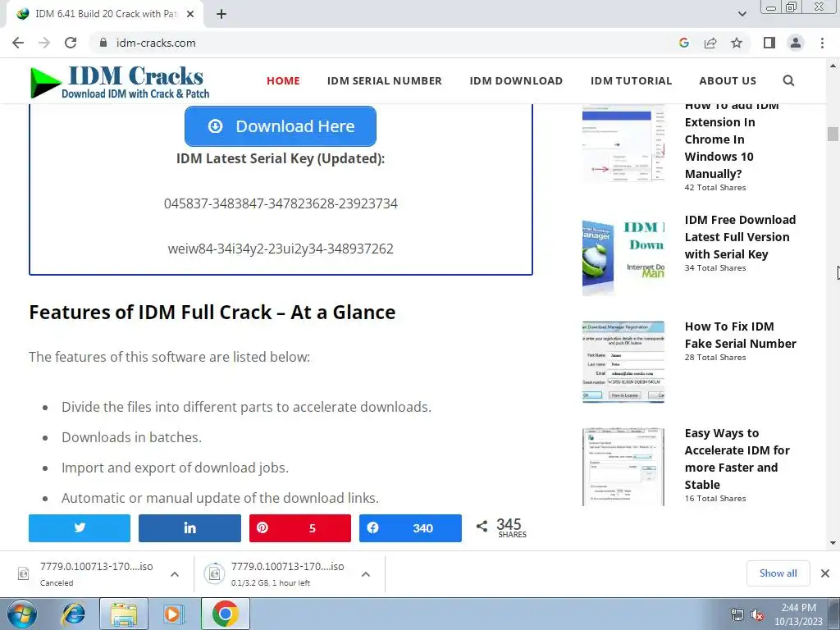This screenshot has width=840, height=630.
Task: Click the forward navigation arrow
Action: (44, 43)
